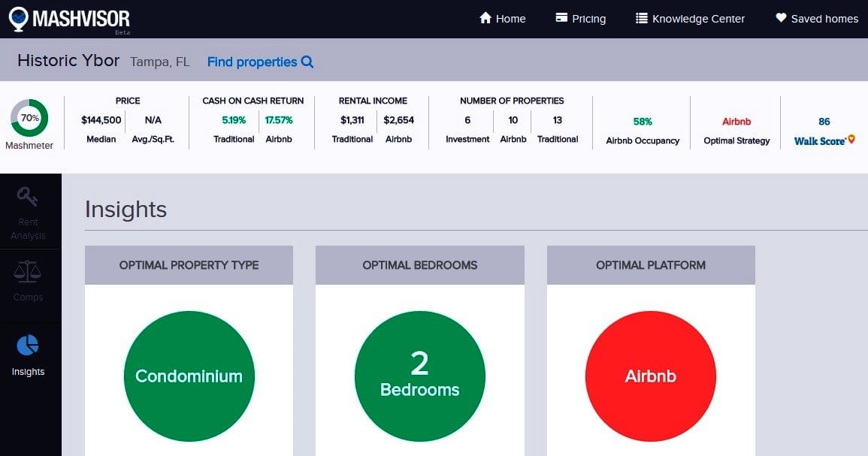
Task: Select the Insights pie chart icon
Action: (x=28, y=346)
